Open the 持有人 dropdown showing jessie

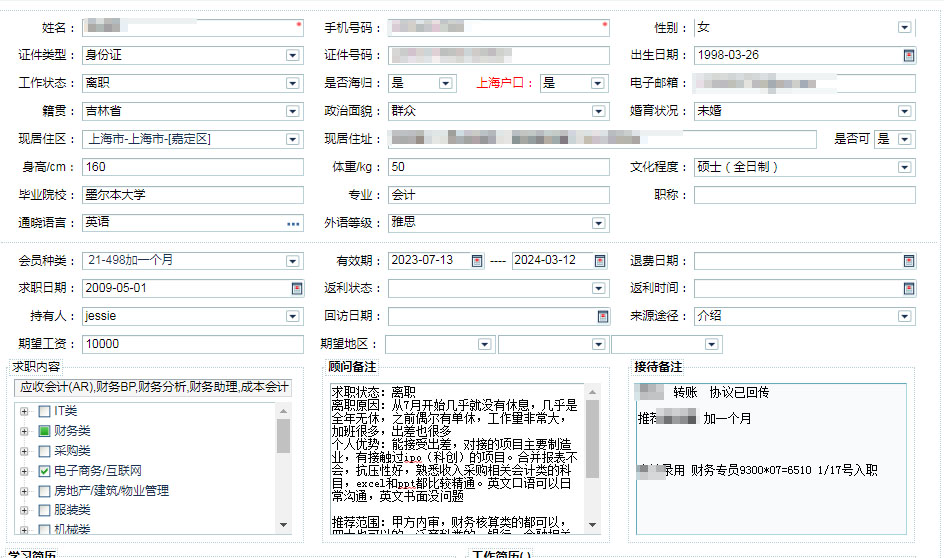point(293,317)
